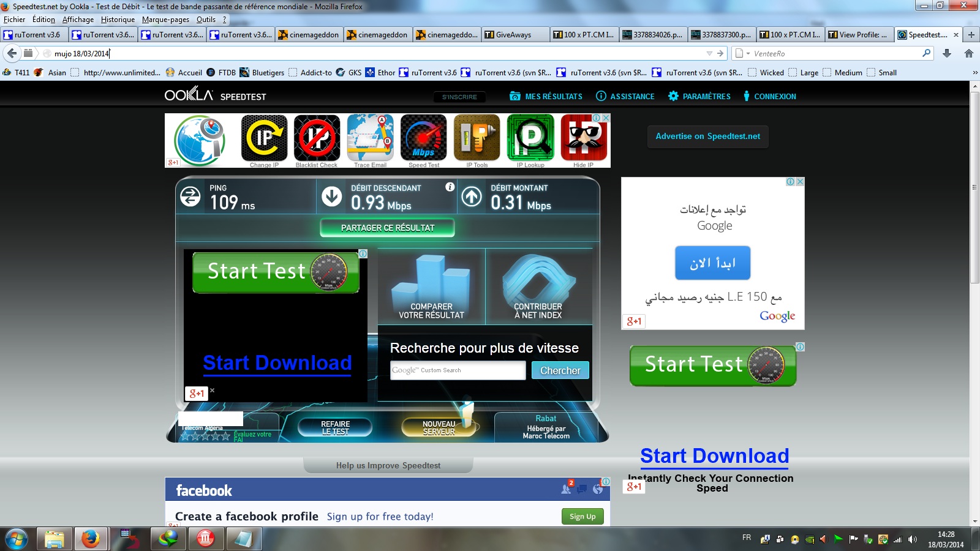
Task: Click REFAIRE LE TEST button
Action: pyautogui.click(x=335, y=427)
